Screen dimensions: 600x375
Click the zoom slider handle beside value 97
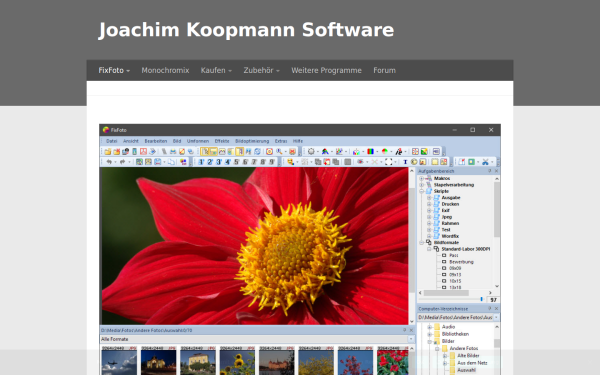481,300
